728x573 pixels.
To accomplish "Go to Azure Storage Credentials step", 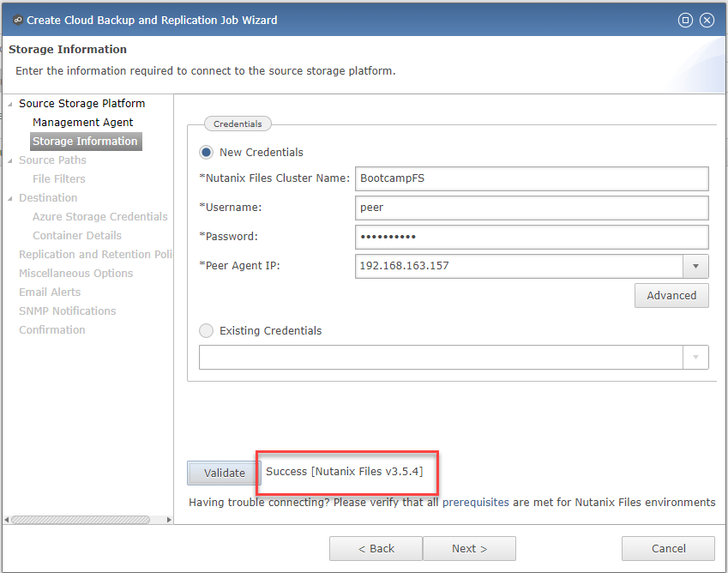I will (99, 216).
